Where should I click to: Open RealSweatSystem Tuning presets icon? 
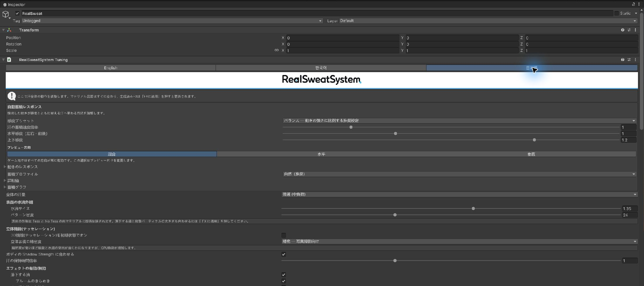pyautogui.click(x=629, y=60)
